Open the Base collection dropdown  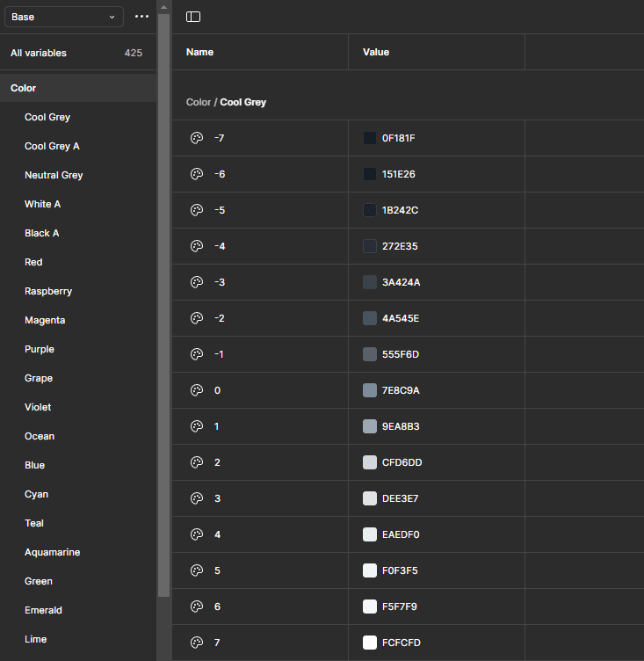(64, 17)
